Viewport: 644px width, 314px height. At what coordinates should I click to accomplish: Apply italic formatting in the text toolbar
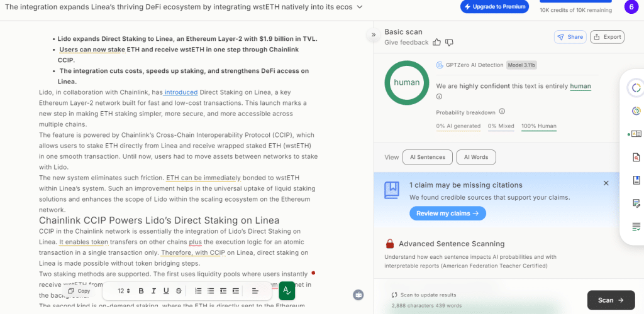[x=153, y=291]
